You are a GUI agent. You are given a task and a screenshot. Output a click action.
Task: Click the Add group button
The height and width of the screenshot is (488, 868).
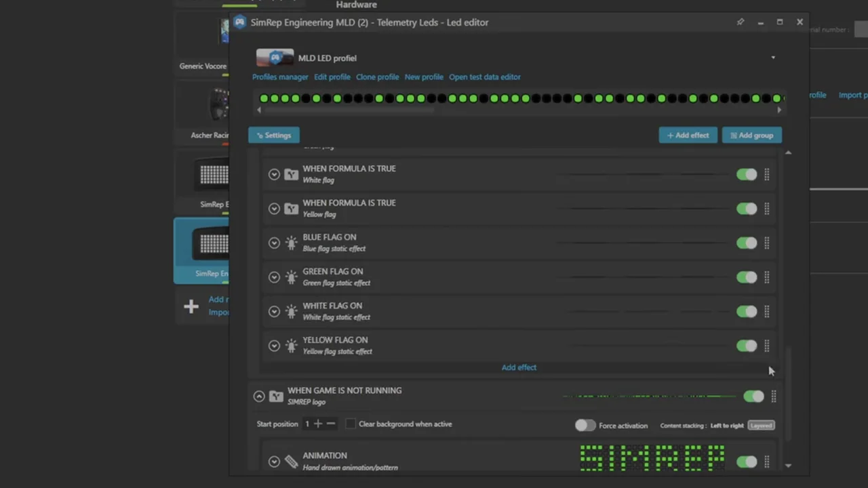pos(752,135)
